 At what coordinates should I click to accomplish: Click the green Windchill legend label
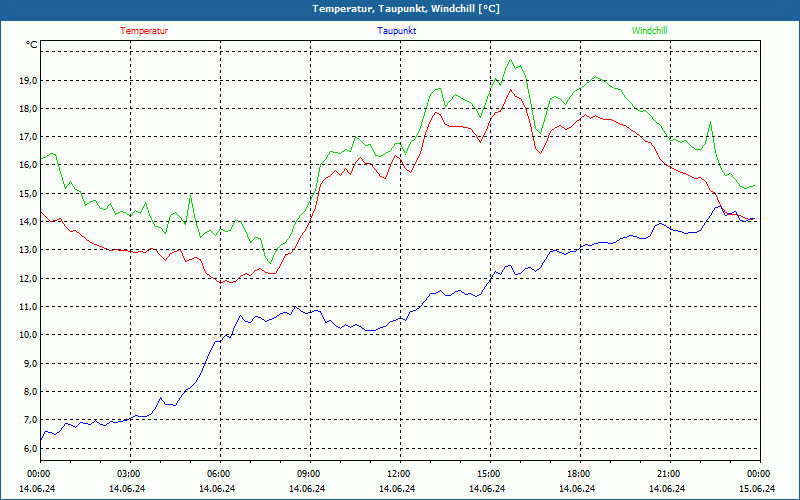649,31
